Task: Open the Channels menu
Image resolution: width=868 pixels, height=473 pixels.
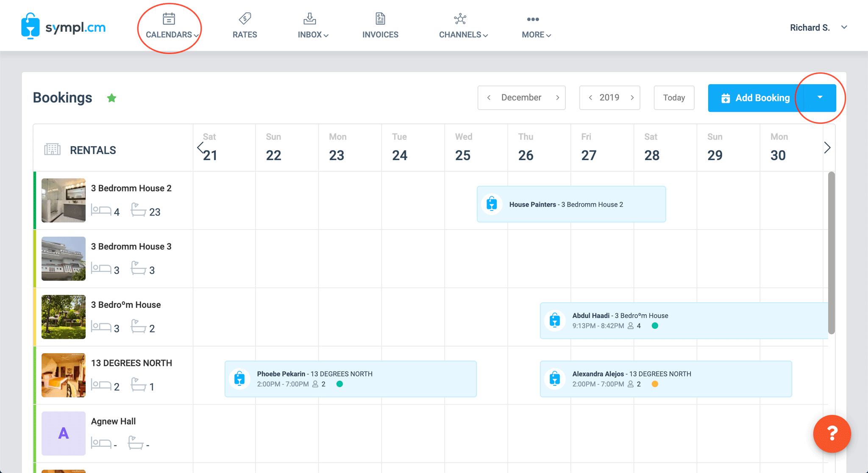Action: 463,26
